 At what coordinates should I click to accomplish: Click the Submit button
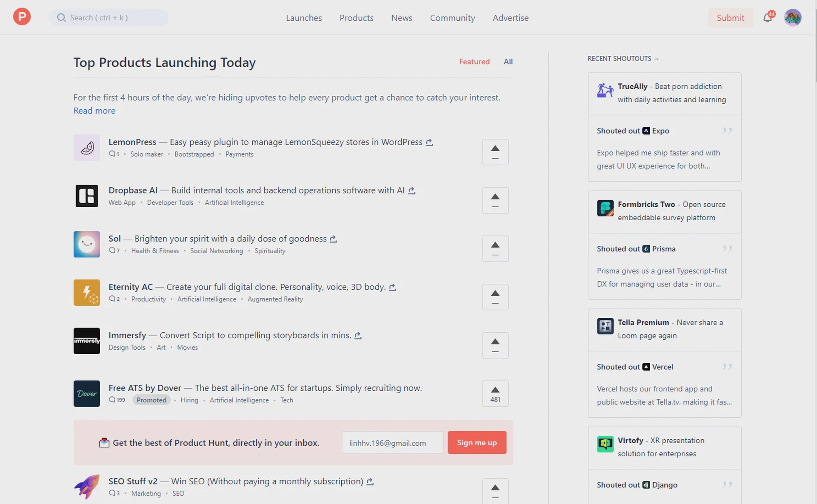pos(730,17)
